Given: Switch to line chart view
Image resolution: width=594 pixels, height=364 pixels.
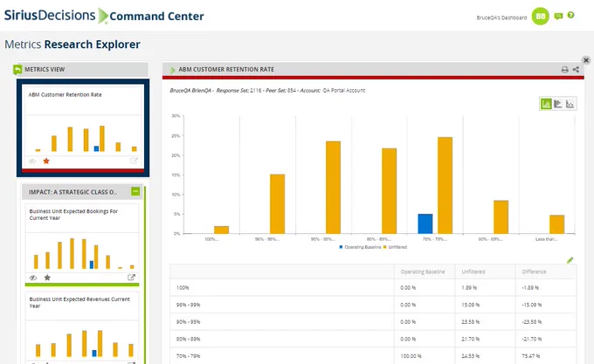Looking at the screenshot, I should [x=570, y=104].
